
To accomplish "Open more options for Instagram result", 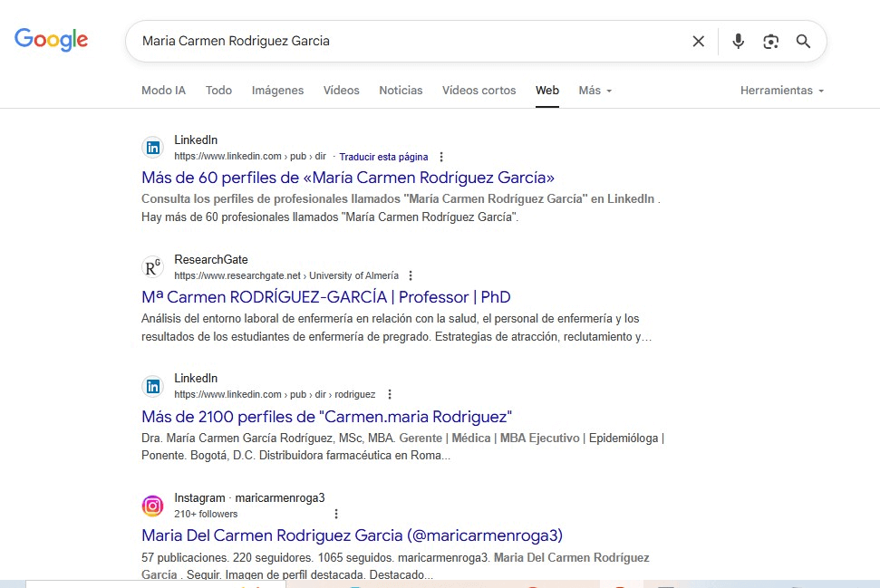I will pos(336,514).
